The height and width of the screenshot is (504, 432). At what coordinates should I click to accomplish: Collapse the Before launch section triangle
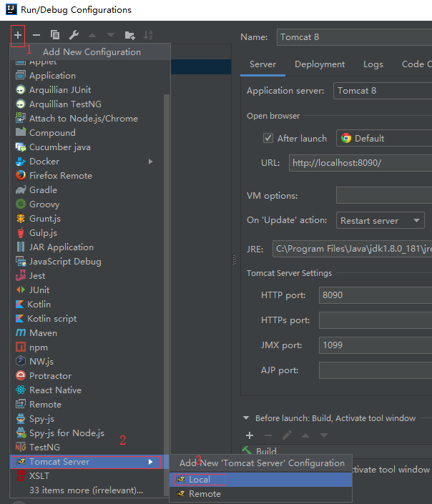(x=246, y=418)
